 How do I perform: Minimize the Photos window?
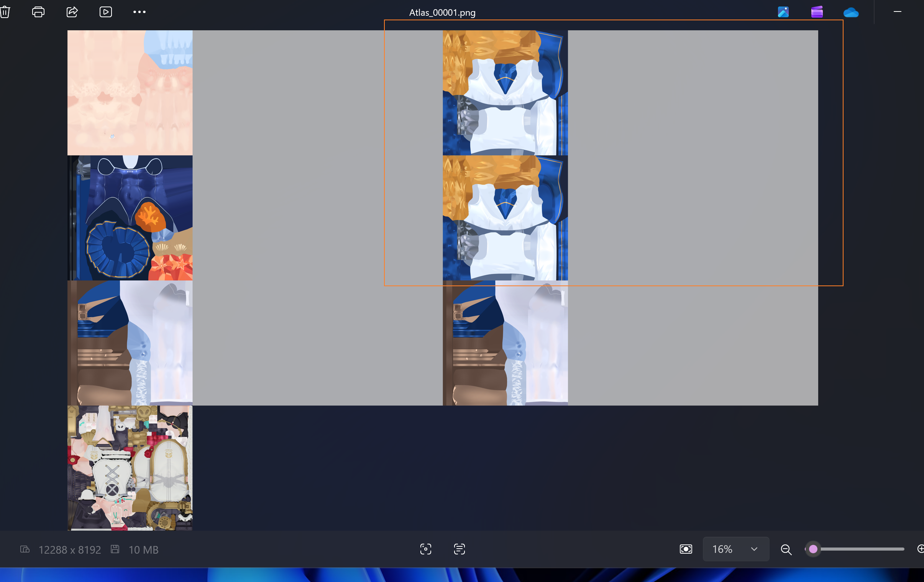tap(897, 12)
